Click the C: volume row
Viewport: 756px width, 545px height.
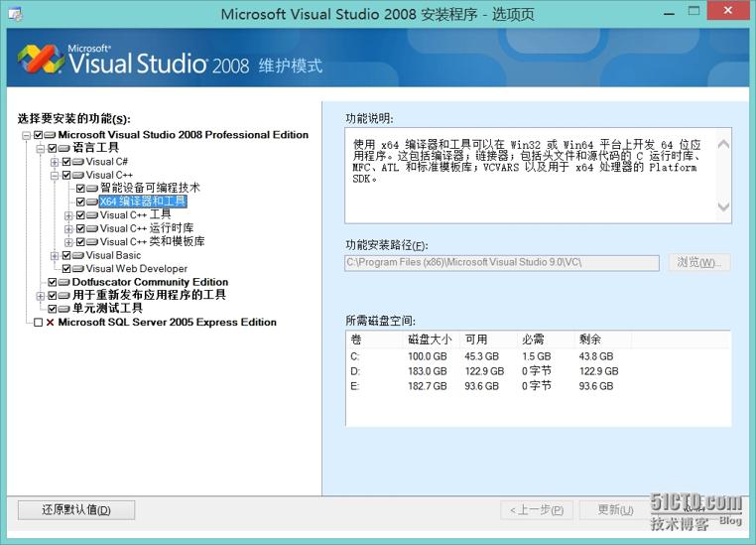[x=538, y=356]
